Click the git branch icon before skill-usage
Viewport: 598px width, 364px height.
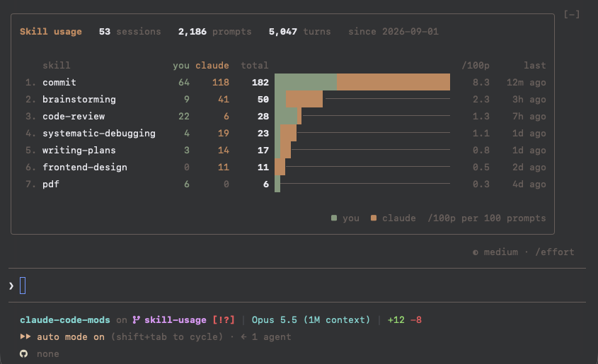pyautogui.click(x=136, y=320)
